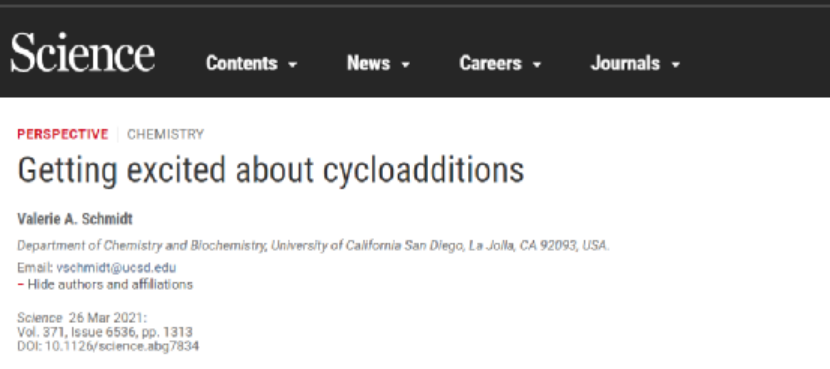Click the CHEMISTRY section label
This screenshot has height=369, width=830.
pos(165,134)
